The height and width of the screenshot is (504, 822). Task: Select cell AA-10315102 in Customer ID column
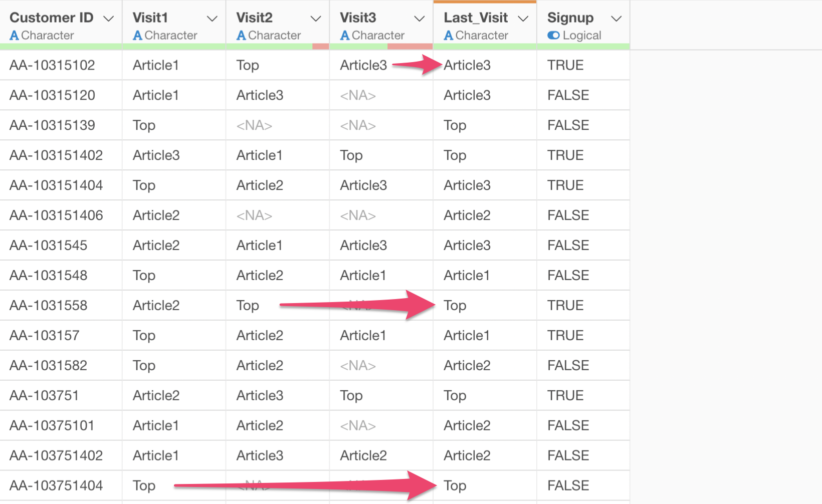(x=52, y=65)
